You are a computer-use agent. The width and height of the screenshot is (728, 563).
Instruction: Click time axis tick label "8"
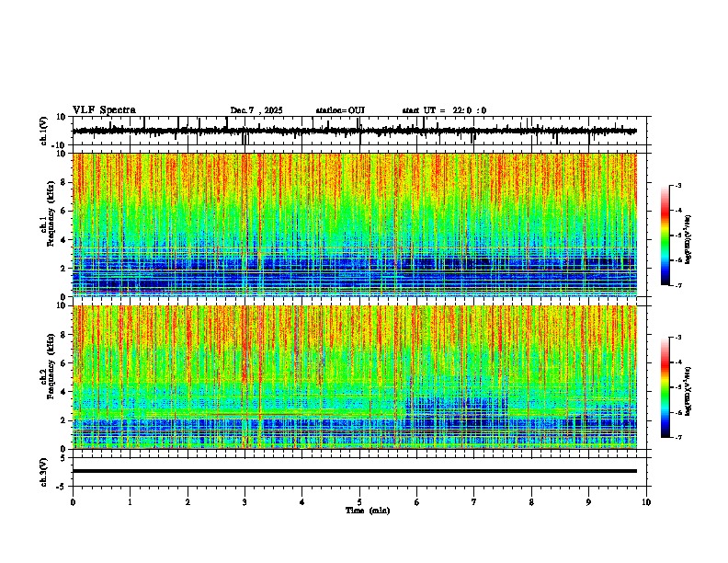pos(531,502)
